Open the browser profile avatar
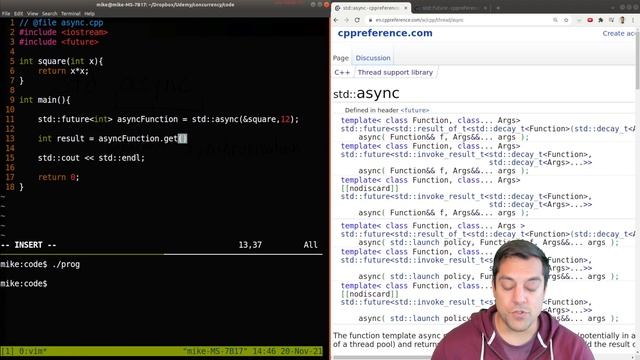Viewport: 640px width, 360px height. (x=622, y=20)
